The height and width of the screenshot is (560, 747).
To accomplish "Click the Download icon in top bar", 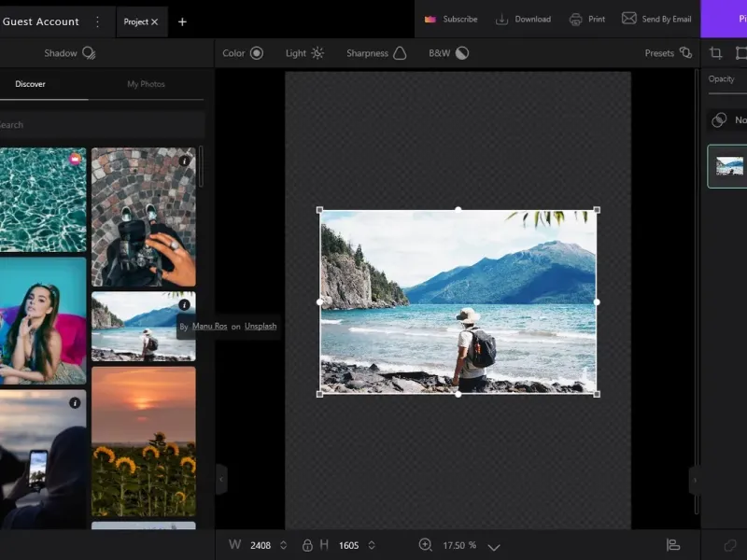I will click(501, 19).
